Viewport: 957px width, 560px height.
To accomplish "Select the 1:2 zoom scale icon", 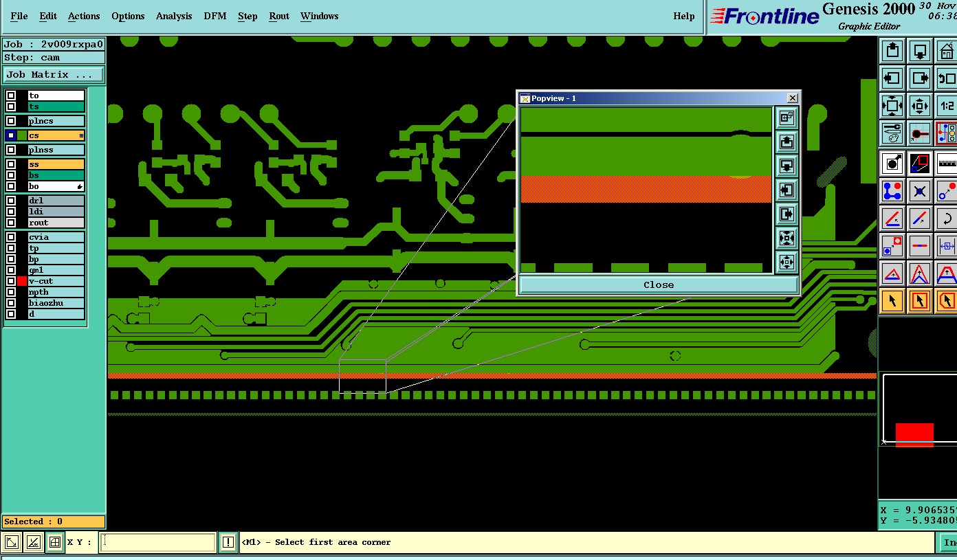I will (x=947, y=106).
